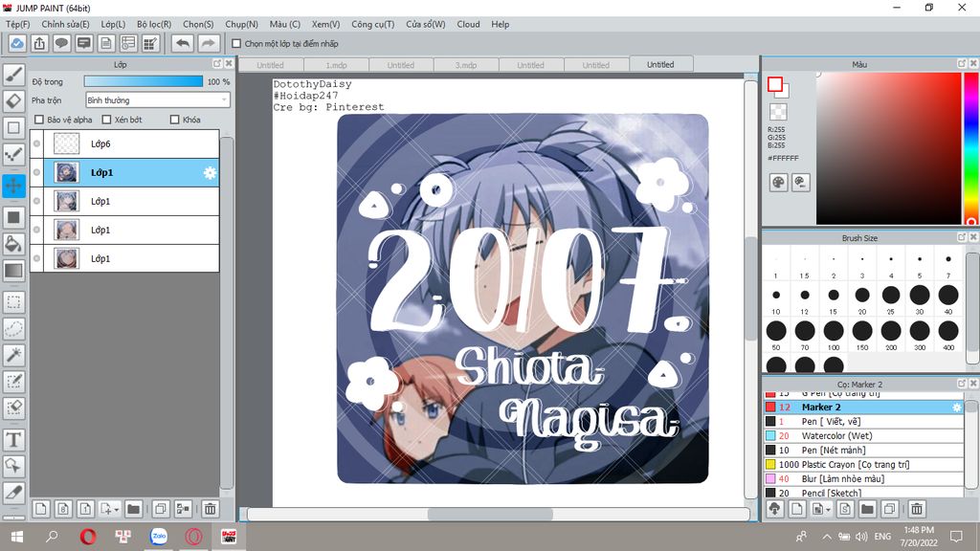Select the Text tool

(13, 440)
